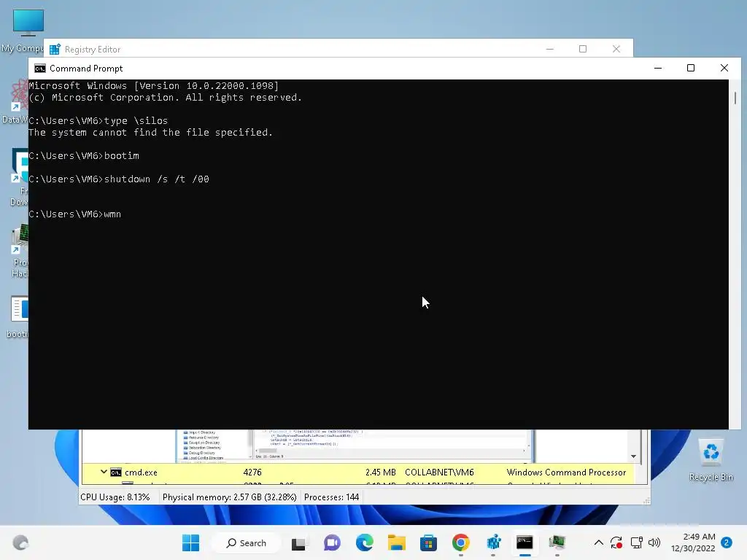Viewport: 747px width, 560px height.
Task: Click the Registry Editor title bar icon
Action: pos(55,49)
